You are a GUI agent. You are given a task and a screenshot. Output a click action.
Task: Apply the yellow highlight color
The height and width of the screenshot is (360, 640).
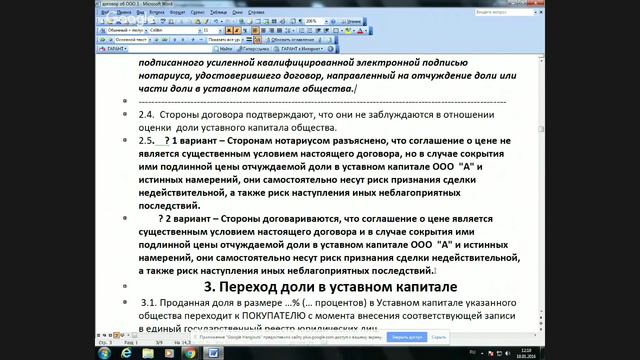point(348,30)
